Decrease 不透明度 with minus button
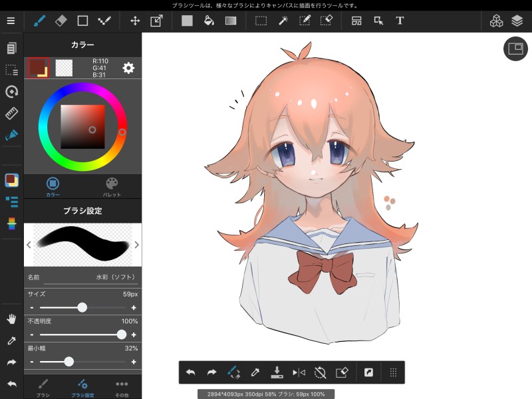The image size is (532, 399). pos(32,335)
